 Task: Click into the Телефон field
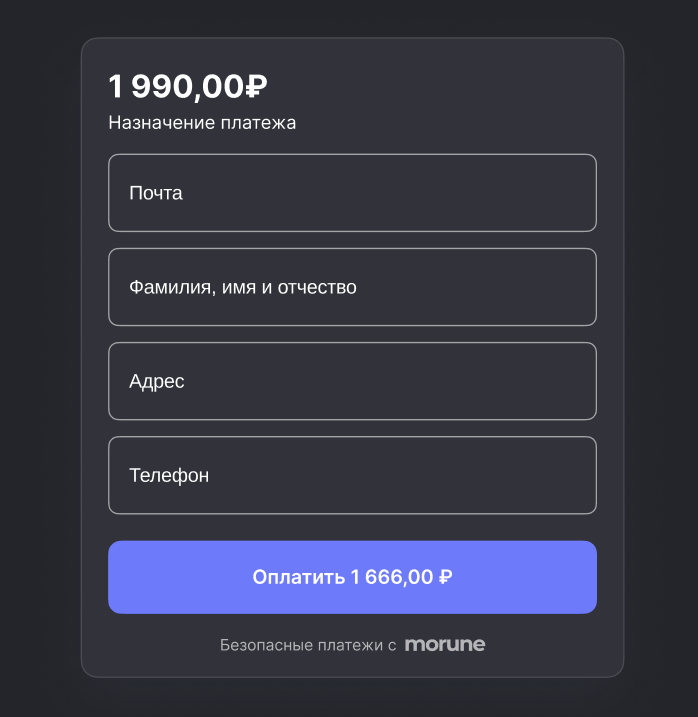coord(352,475)
